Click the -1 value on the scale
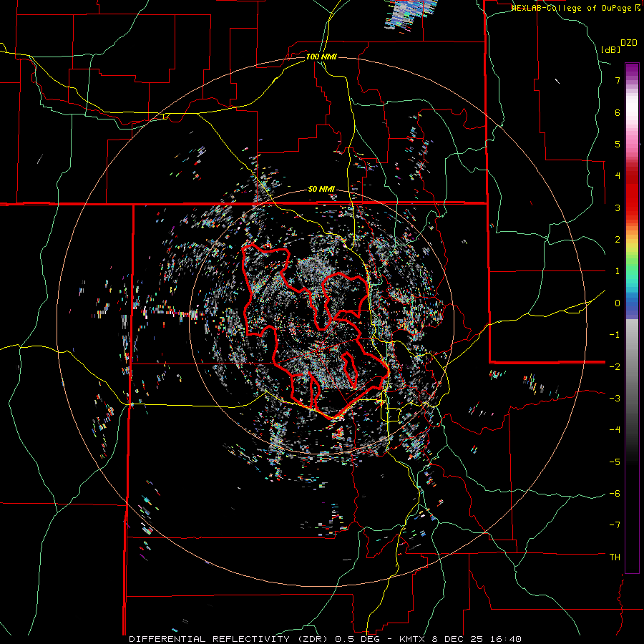The width and height of the screenshot is (644, 644). click(x=615, y=335)
